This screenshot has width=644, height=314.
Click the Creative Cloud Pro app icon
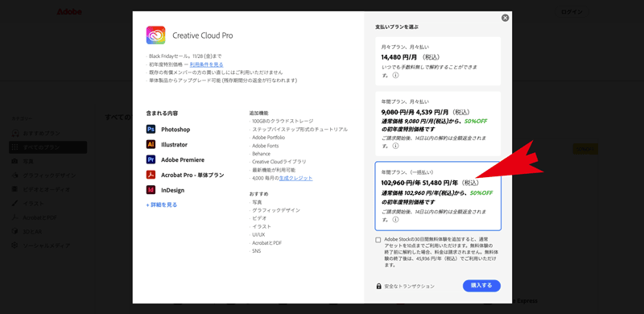[155, 35]
